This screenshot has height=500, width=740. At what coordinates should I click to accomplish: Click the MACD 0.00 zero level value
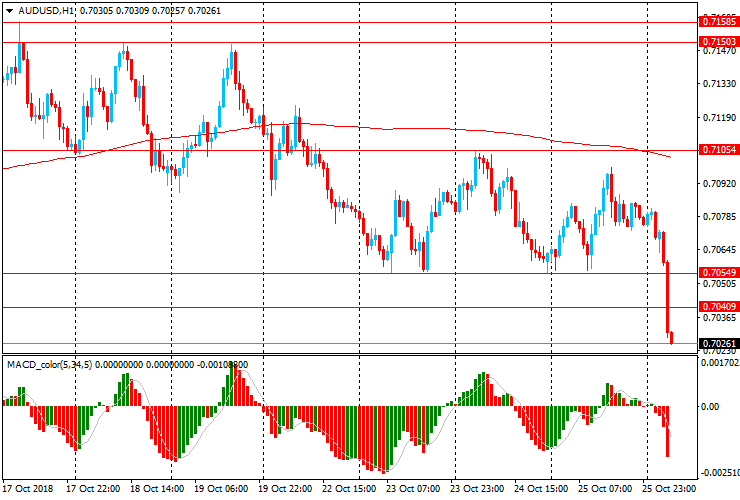click(711, 407)
